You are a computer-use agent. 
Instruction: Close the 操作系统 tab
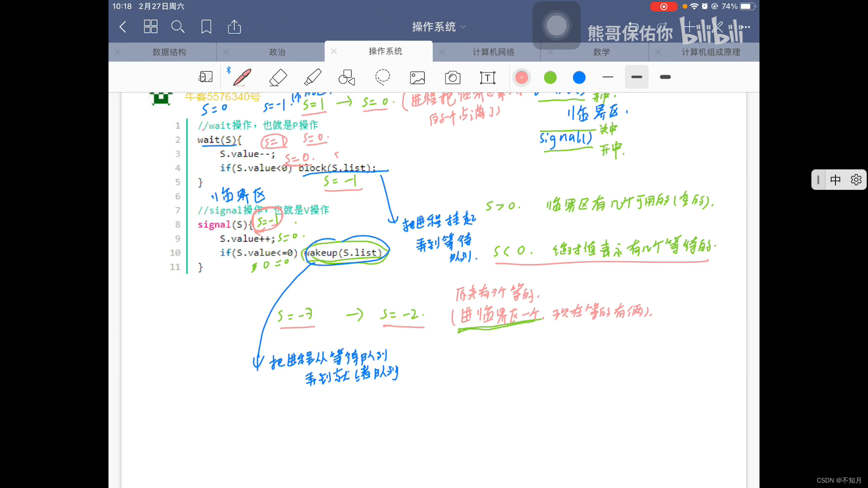coord(334,51)
